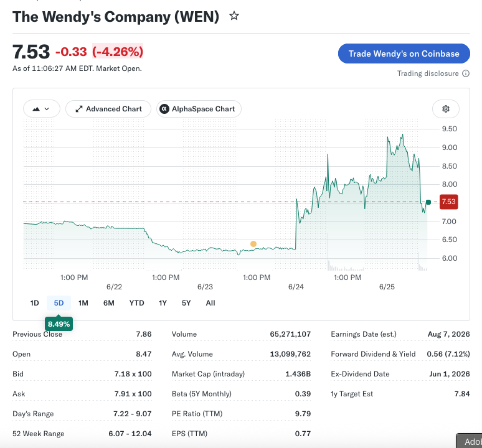Open chart settings gear icon
Image resolution: width=482 pixels, height=448 pixels.
(x=446, y=109)
